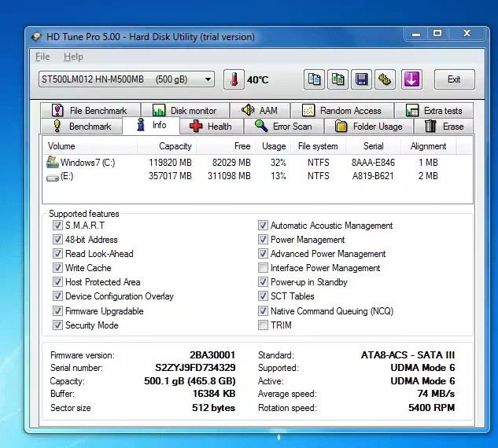Toggle the Write Cache checkbox
This screenshot has height=448, width=498.
[x=57, y=268]
